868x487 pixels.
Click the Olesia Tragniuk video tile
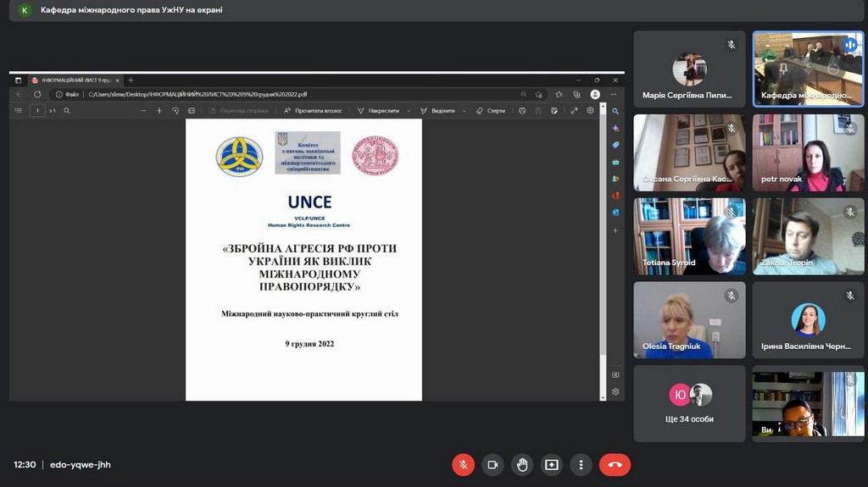tap(690, 320)
